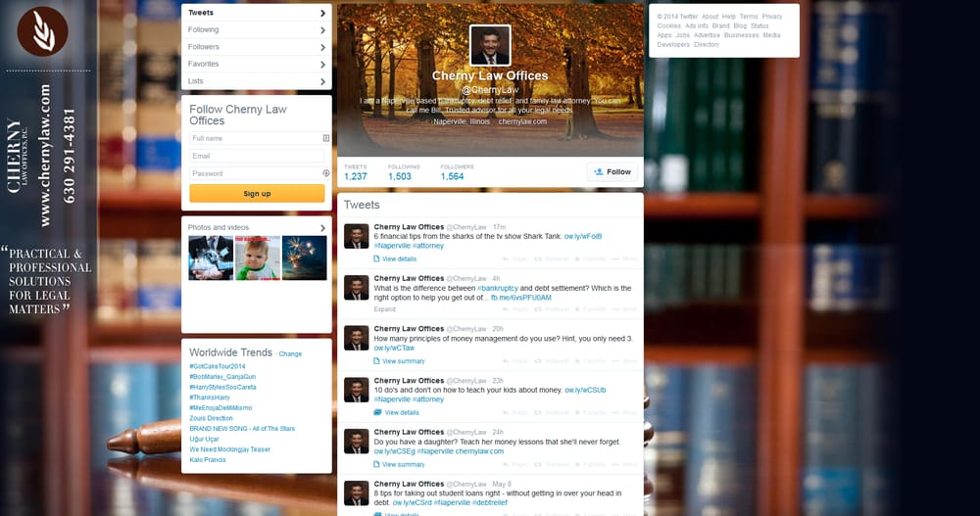Click the Password input field
The image size is (980, 516).
tap(257, 173)
